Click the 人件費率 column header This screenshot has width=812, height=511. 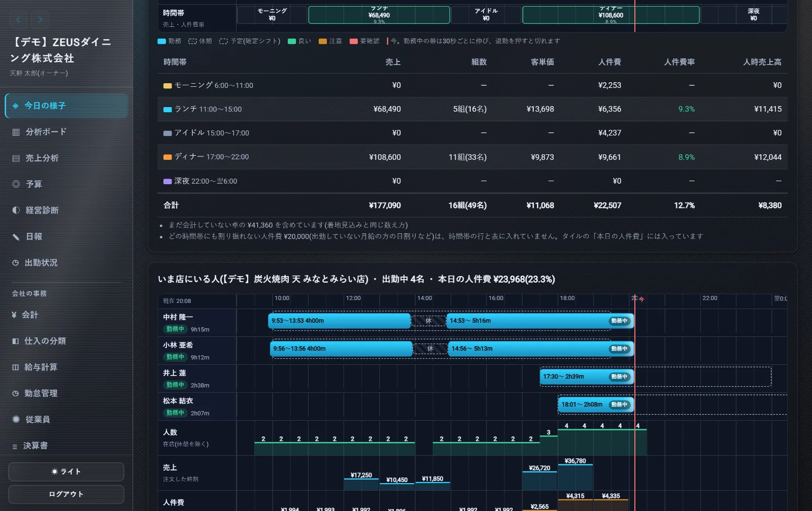[680, 62]
